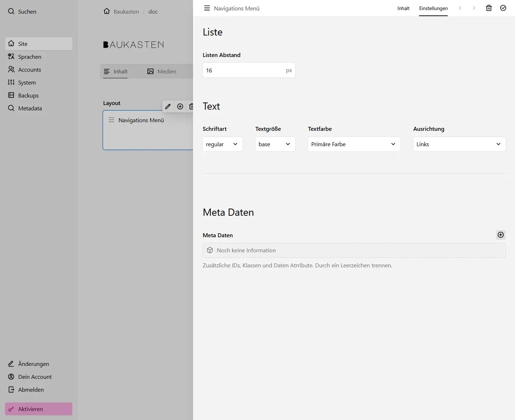
Task: Open Sprachen in the sidebar
Action: pyautogui.click(x=29, y=57)
